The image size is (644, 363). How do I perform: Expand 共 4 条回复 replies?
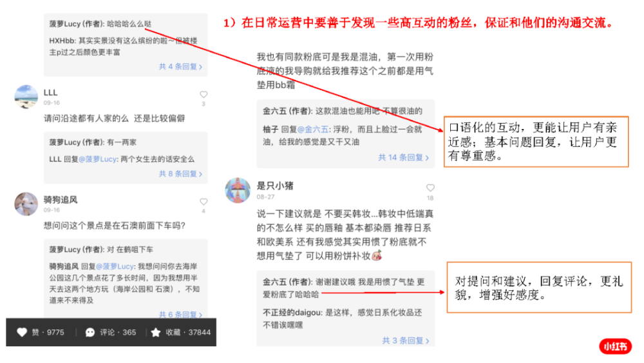[181, 66]
